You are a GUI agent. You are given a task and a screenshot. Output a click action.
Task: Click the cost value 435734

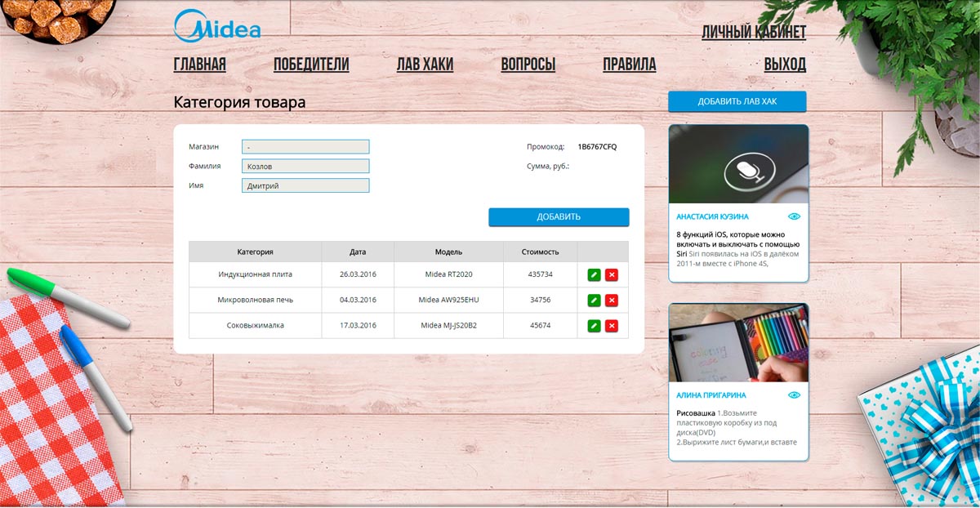point(541,274)
